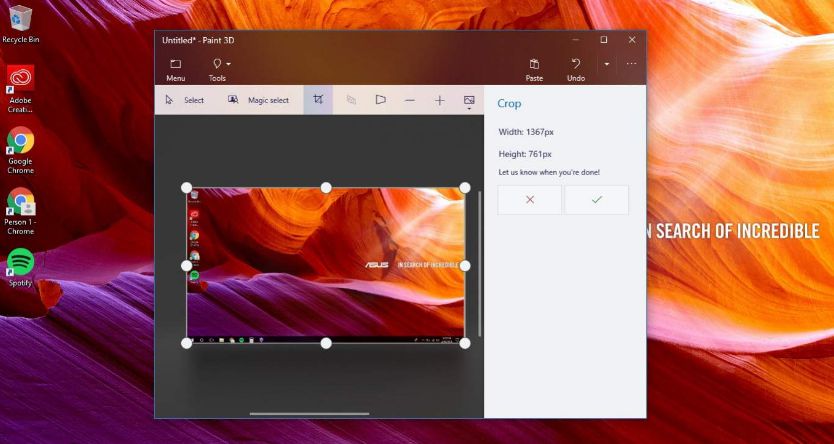Click the top-right crop handle
834x444 pixels.
[x=465, y=188]
